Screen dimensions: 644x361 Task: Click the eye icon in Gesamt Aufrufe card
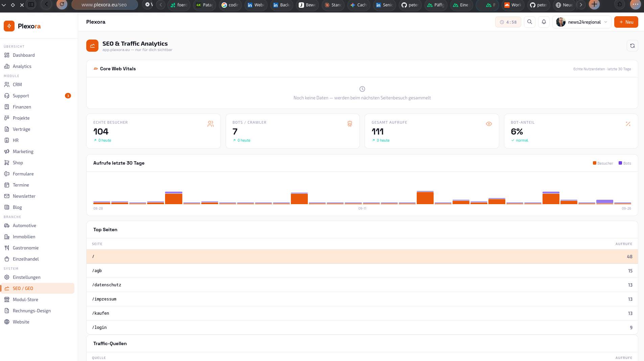(489, 124)
